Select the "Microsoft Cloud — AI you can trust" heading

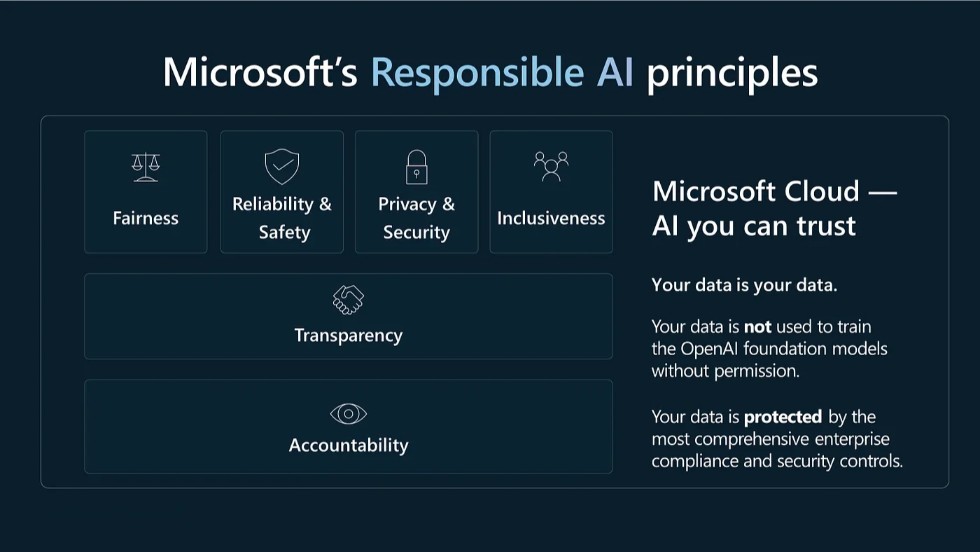(x=773, y=208)
